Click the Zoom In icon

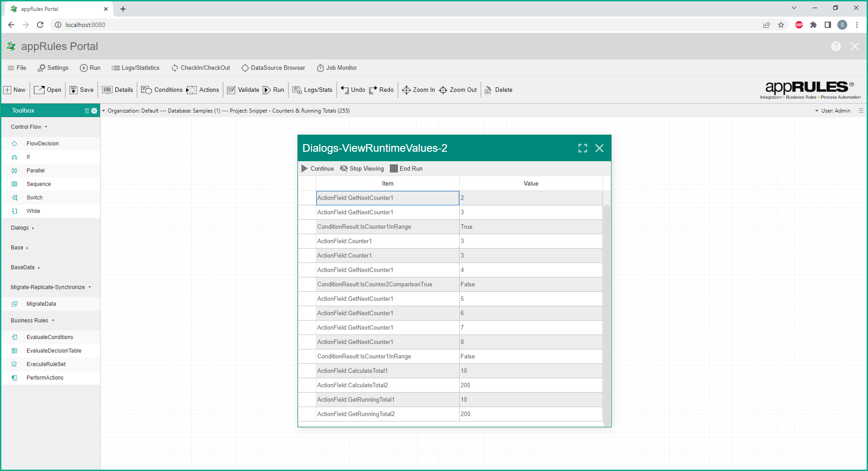click(x=406, y=90)
